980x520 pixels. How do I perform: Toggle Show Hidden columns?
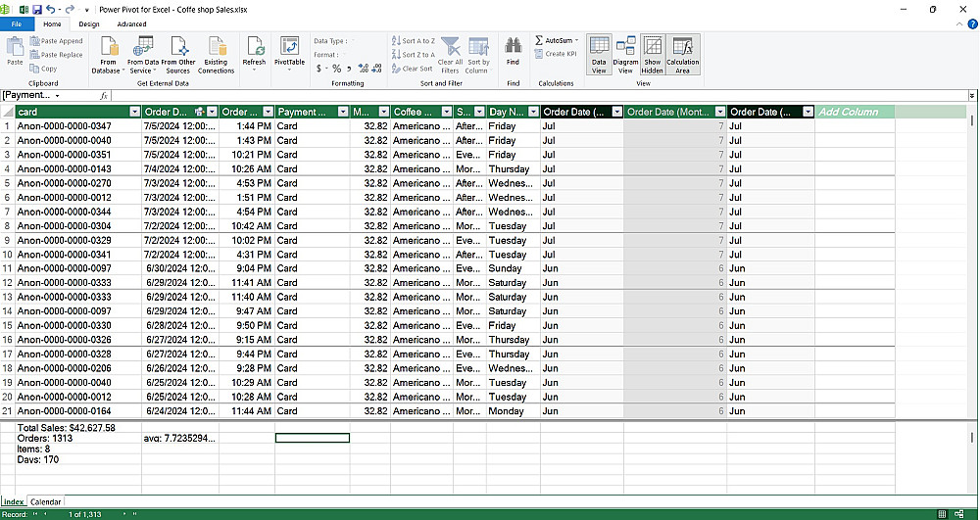[652, 55]
